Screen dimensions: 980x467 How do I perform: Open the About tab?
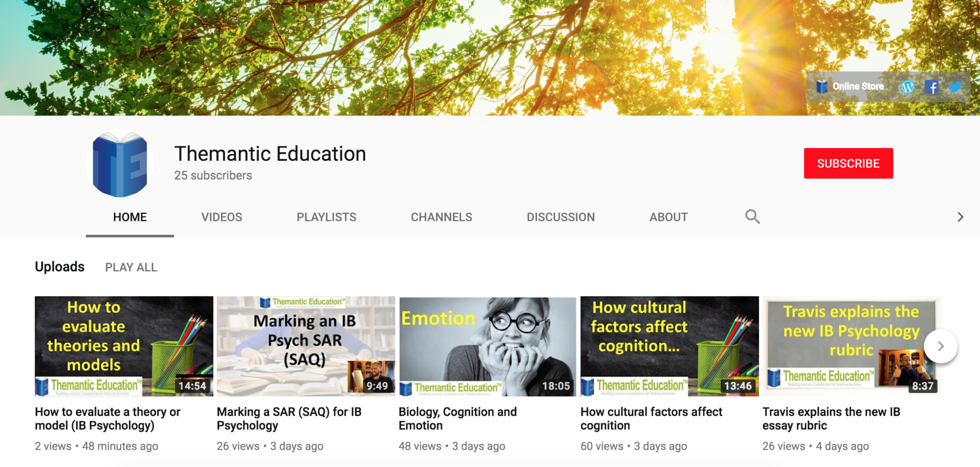coord(668,217)
